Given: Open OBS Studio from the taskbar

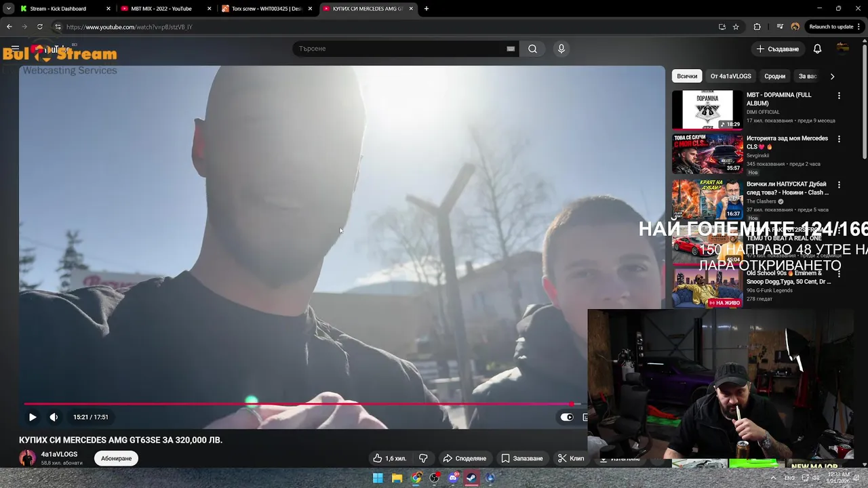Looking at the screenshot, I should pyautogui.click(x=435, y=478).
